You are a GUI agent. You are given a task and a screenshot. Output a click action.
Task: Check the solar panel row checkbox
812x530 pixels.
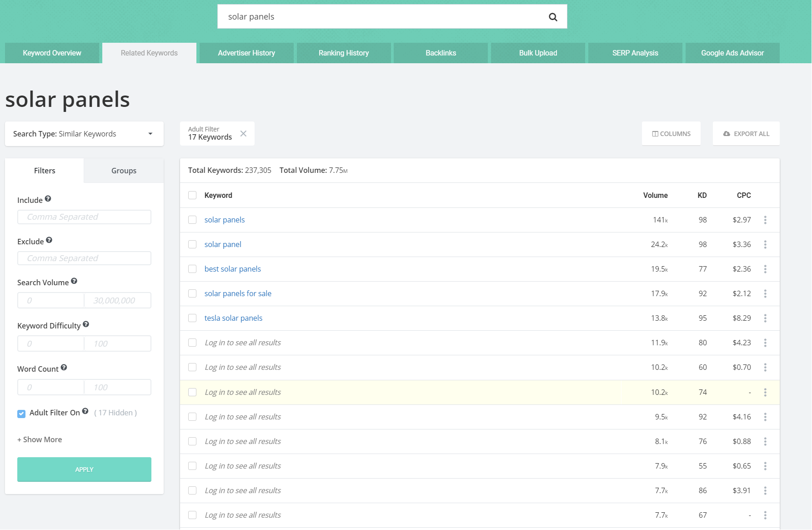click(192, 244)
